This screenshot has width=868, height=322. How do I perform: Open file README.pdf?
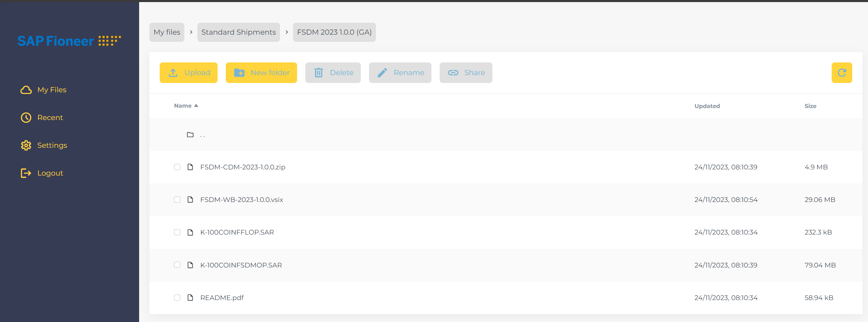click(222, 298)
